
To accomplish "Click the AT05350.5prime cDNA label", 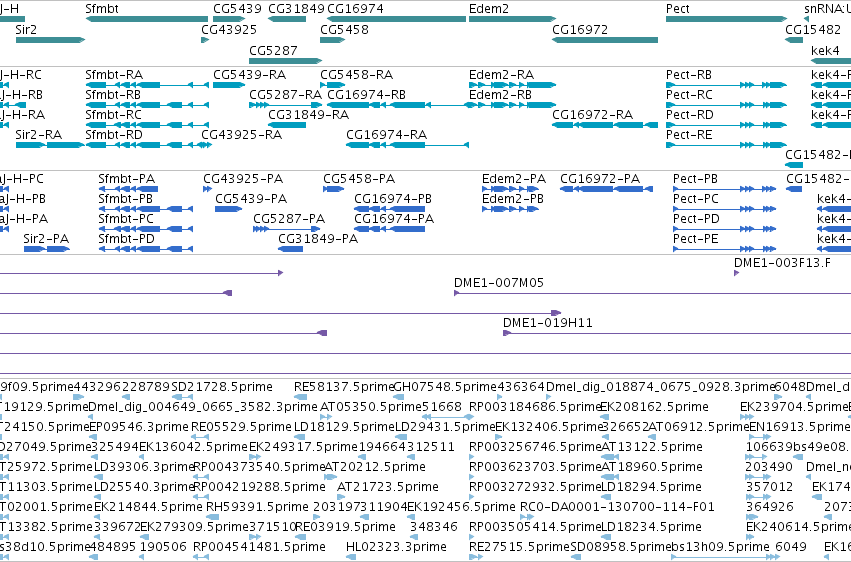I will point(370,407).
